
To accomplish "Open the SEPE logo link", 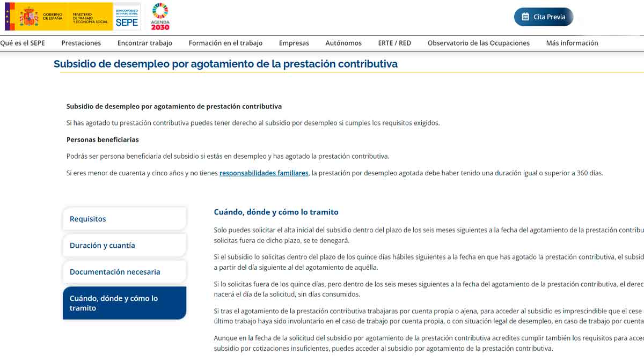I will (127, 17).
